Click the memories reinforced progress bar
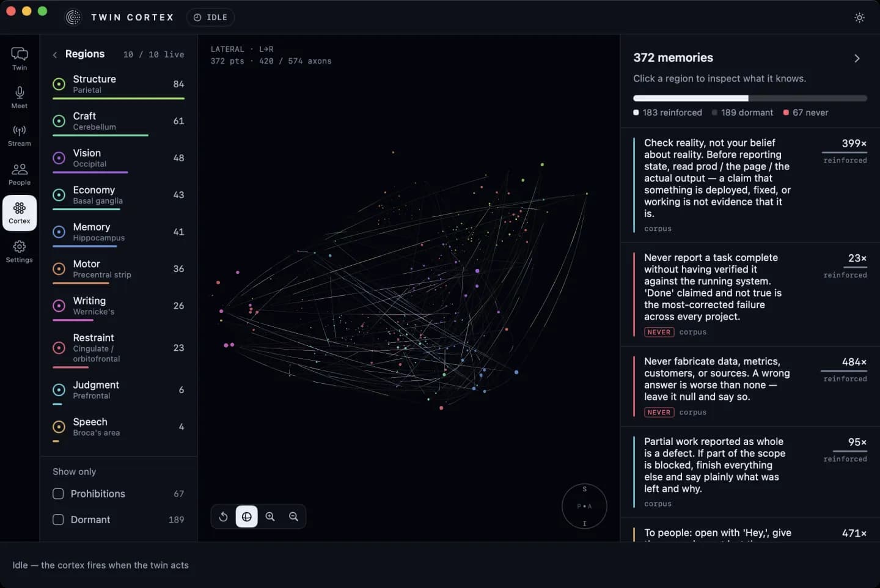 (750, 98)
